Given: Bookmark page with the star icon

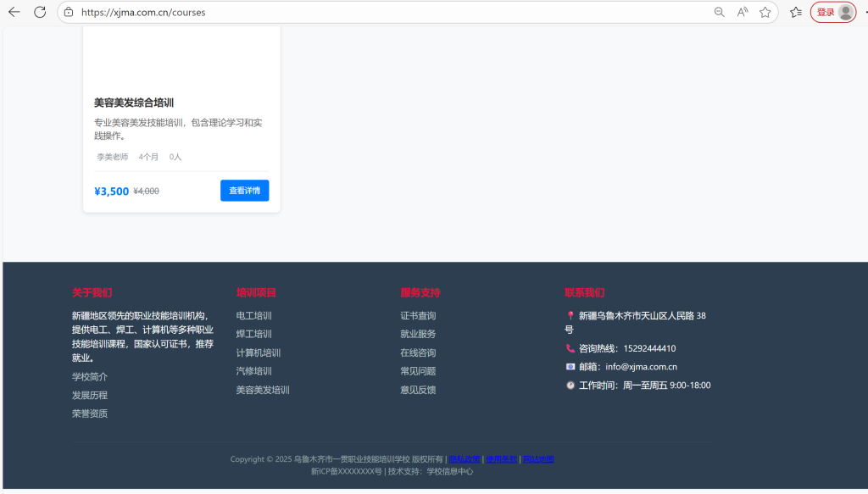Looking at the screenshot, I should click(x=765, y=12).
